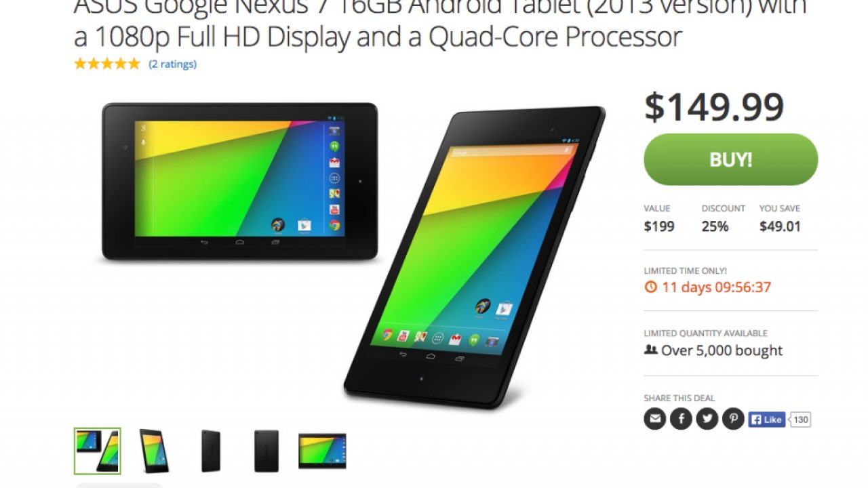Click the $149.99 price text
868x488 pixels.
pos(714,106)
